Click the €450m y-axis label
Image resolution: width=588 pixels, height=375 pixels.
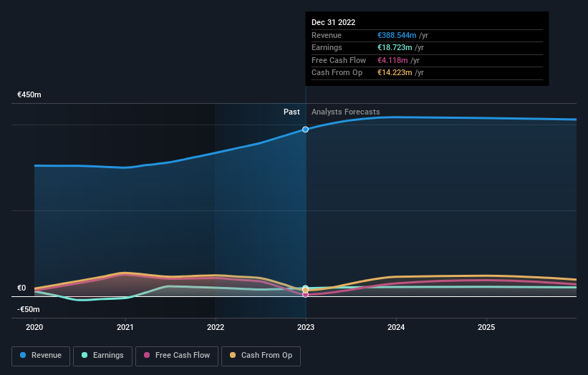click(29, 94)
